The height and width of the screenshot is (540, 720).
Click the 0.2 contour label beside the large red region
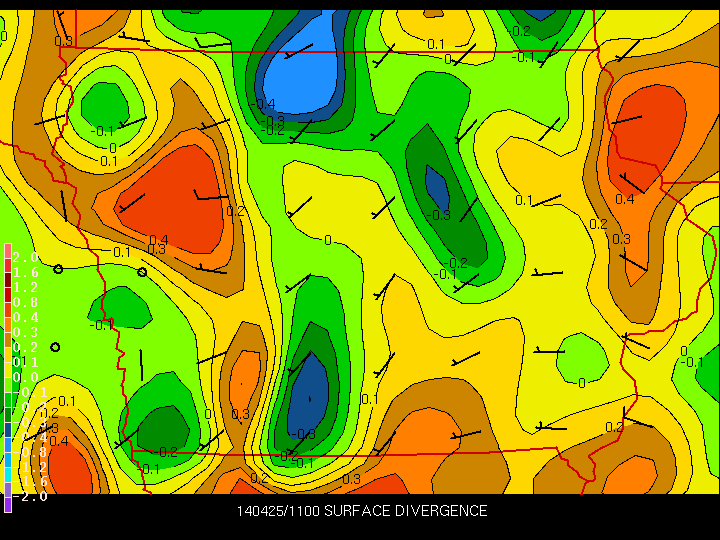pyautogui.click(x=236, y=211)
